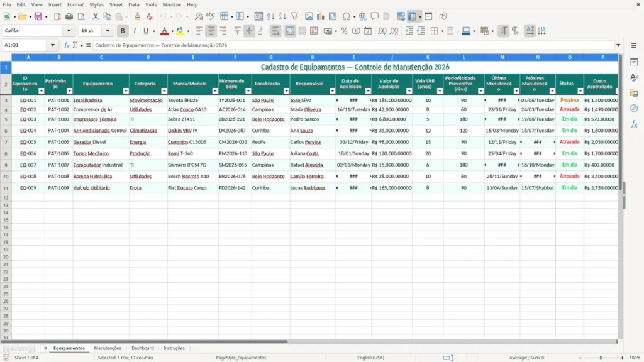Image resolution: width=644 pixels, height=362 pixels.
Task: Click the Save document icon
Action: coord(38,16)
